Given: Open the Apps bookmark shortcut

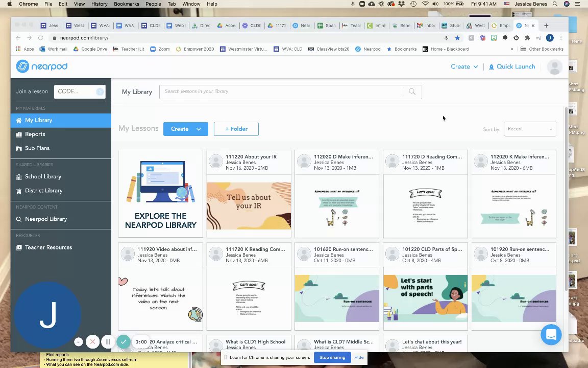Looking at the screenshot, I should pyautogui.click(x=24, y=49).
